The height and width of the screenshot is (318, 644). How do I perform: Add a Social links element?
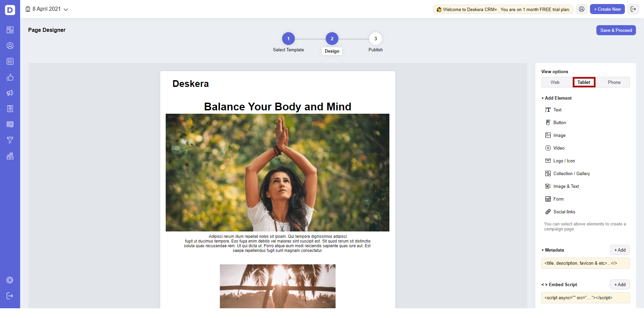pyautogui.click(x=560, y=212)
